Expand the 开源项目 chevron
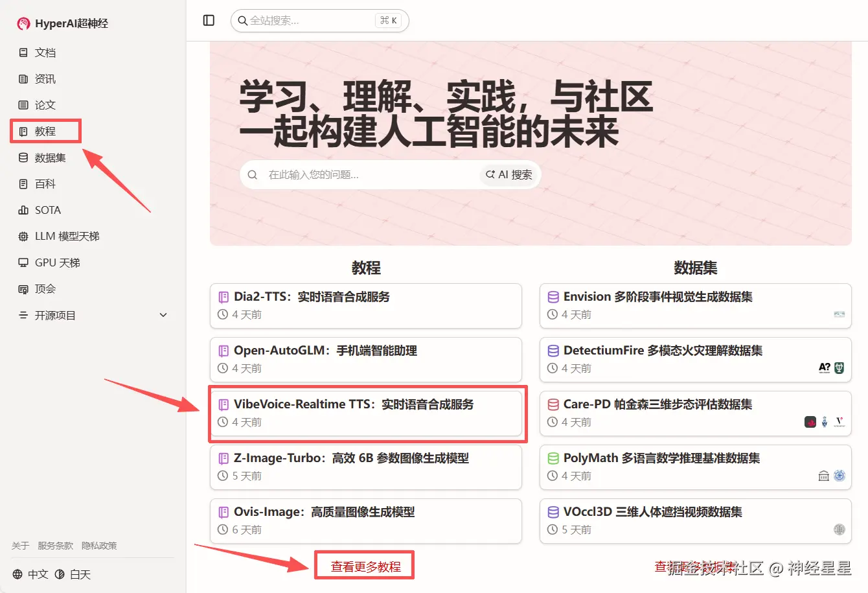868x593 pixels. click(163, 315)
